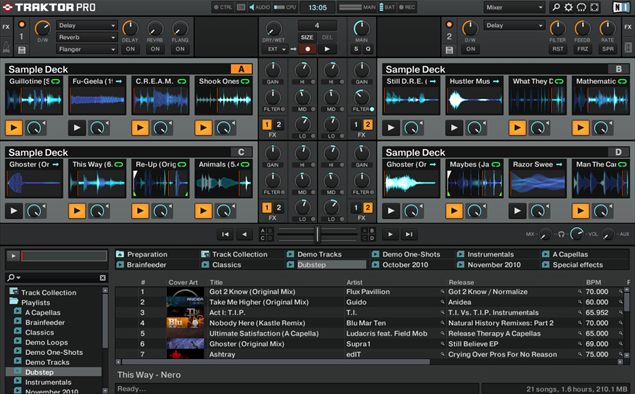Open the Mixer layout dropdown
Screen dimensions: 635x394
coord(514,7)
